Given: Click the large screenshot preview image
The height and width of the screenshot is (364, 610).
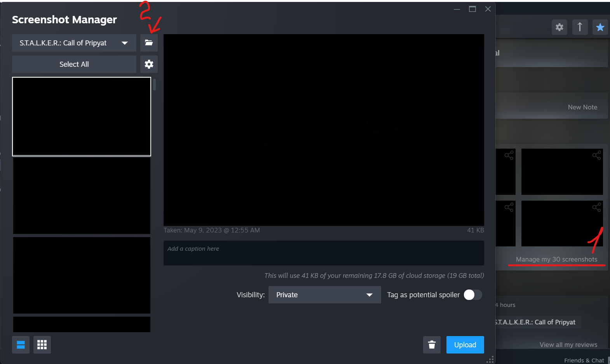Looking at the screenshot, I should [324, 130].
